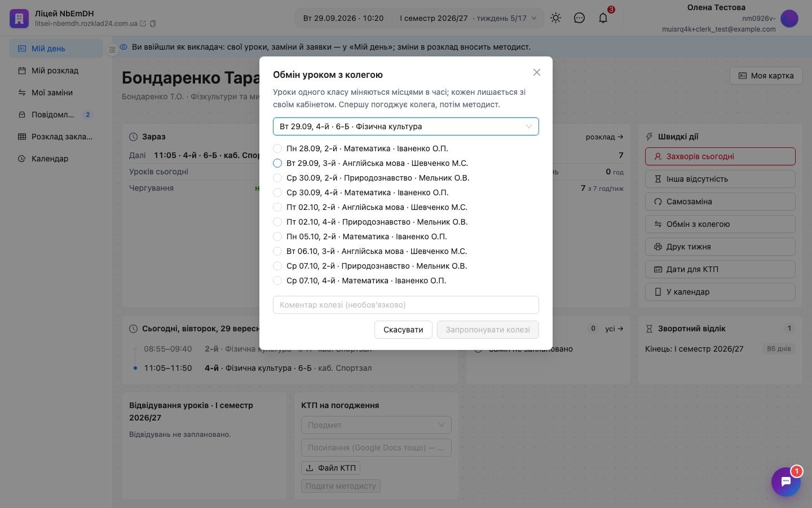Screen dimensions: 812x508
Task: Open the school site external link icon
Action: point(143,24)
